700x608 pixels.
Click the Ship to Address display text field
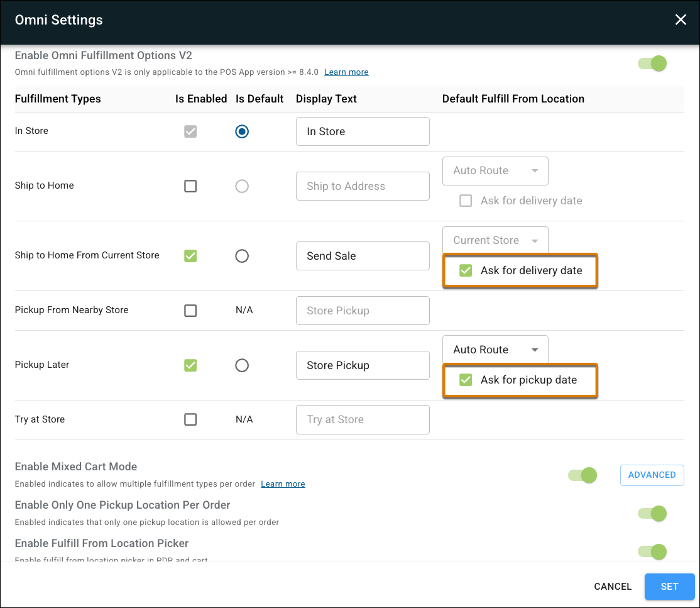point(363,186)
